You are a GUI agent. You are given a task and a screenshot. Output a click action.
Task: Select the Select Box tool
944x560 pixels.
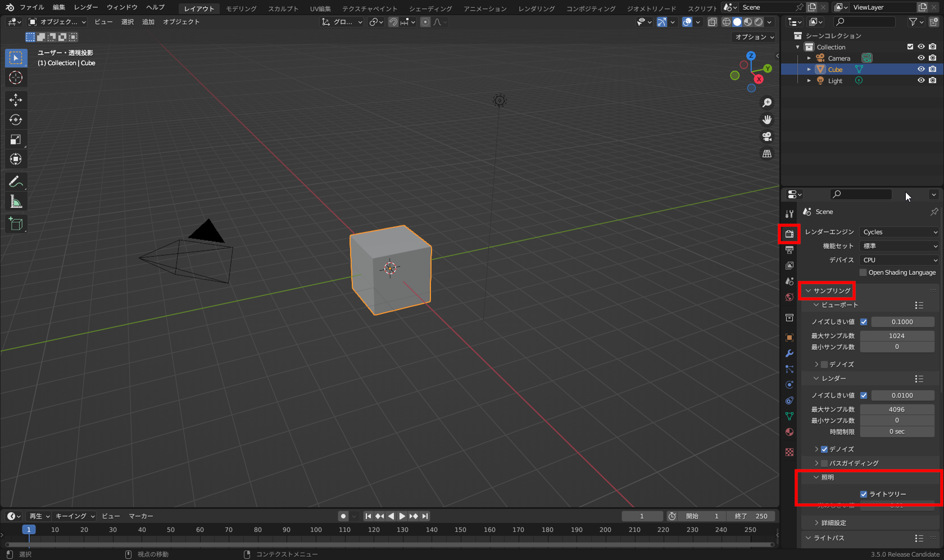[x=16, y=58]
